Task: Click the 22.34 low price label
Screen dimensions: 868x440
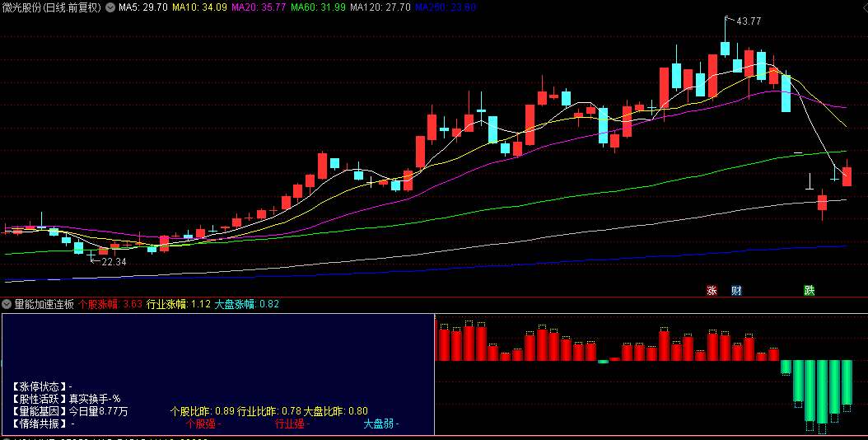Action: (x=114, y=261)
